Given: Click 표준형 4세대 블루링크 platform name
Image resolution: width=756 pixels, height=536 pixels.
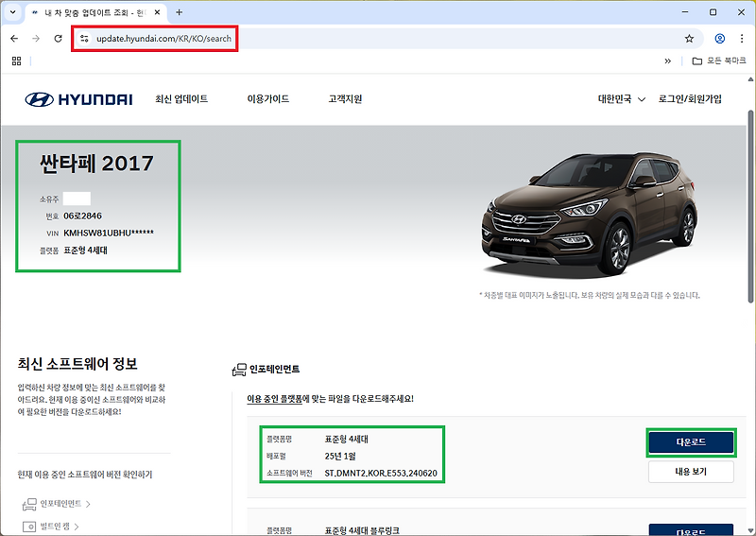Looking at the screenshot, I should coord(362,530).
